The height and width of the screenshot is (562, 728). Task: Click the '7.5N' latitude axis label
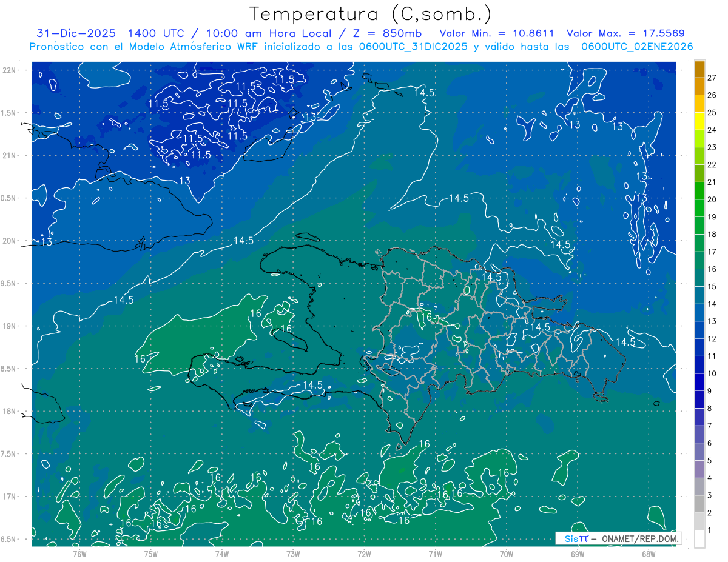tap(8, 454)
